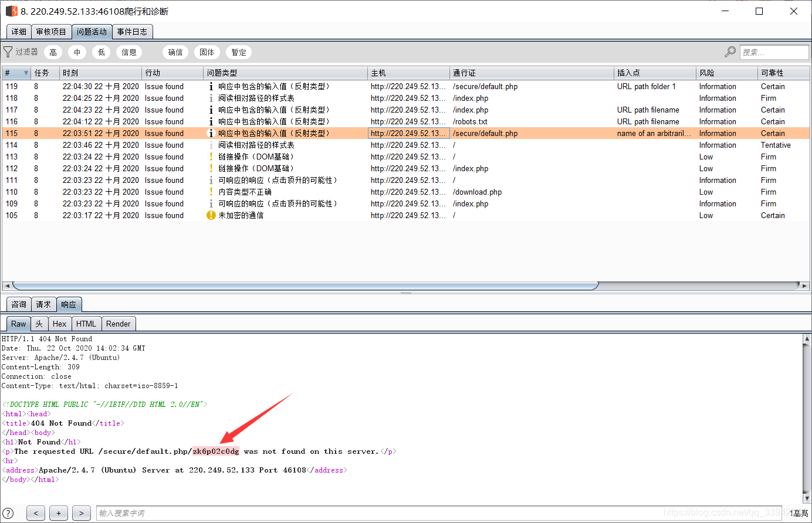Toggle the 低 severity filter

click(101, 52)
